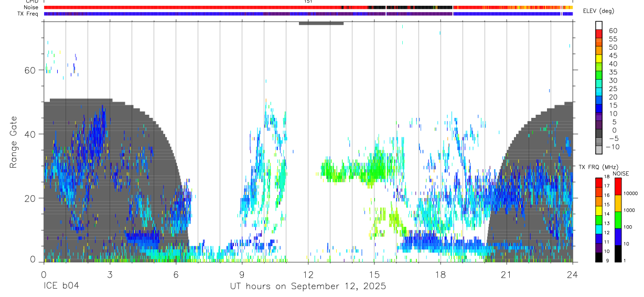Pick the purple 10-11 MHz swatch in TX FRQ colorbar
The height and width of the screenshot is (297, 644).
click(599, 248)
